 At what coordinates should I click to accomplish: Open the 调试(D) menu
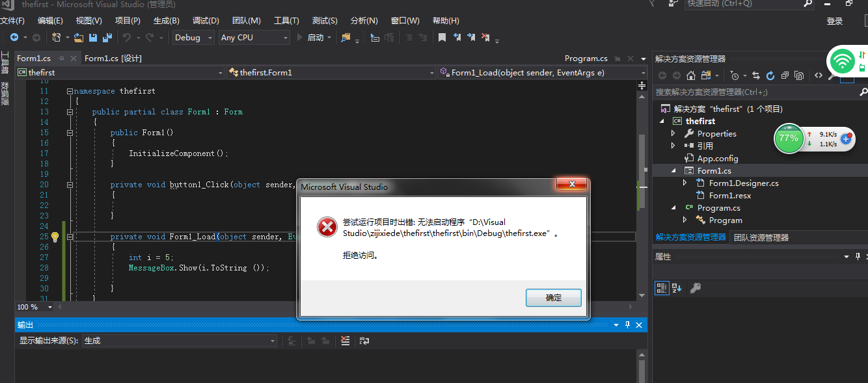click(x=206, y=21)
